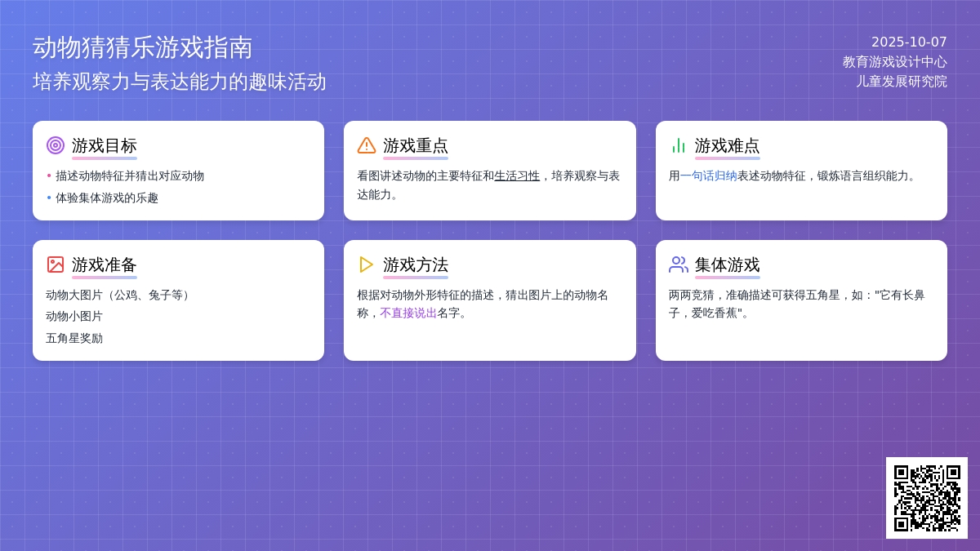The width and height of the screenshot is (980, 551).
Task: Select the 游戏难点 card heading
Action: click(727, 146)
